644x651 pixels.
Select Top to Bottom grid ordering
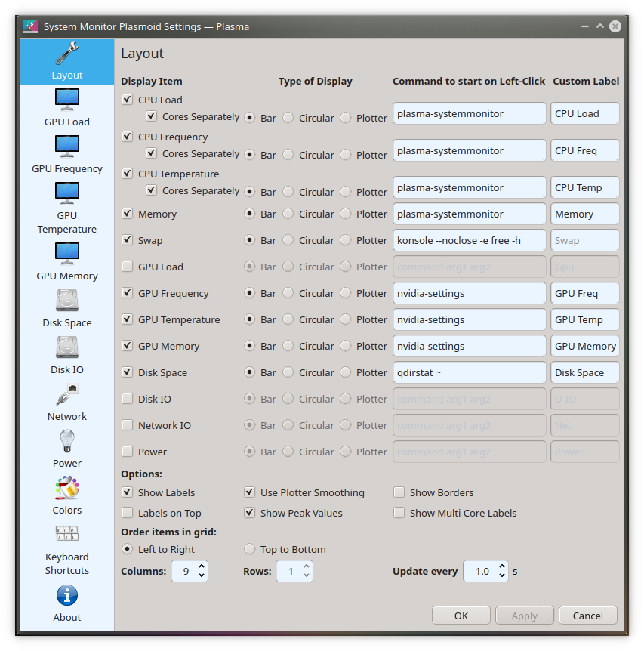click(x=249, y=549)
